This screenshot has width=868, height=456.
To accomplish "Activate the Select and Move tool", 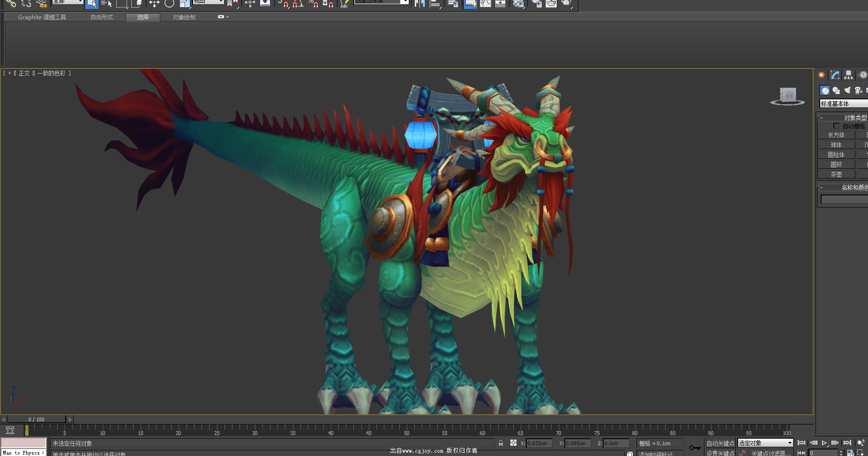I will tap(154, 3).
